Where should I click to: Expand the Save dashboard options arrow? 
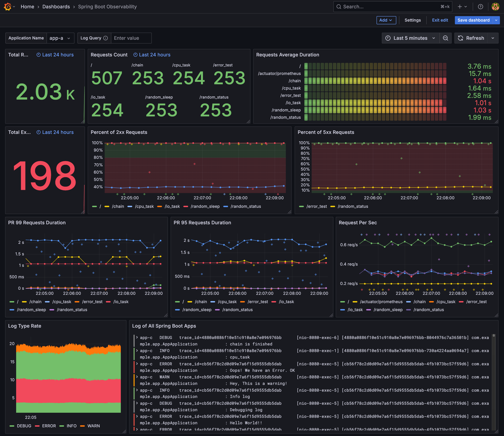[x=496, y=20]
